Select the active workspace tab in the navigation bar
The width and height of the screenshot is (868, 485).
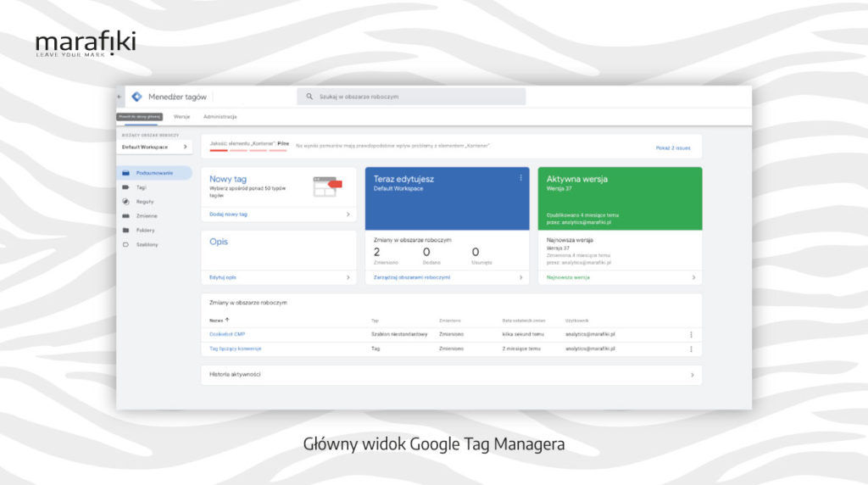140,117
